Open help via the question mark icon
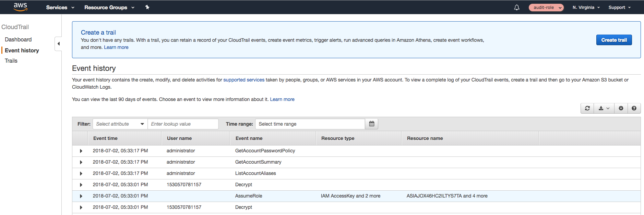This screenshot has width=644, height=215. click(x=634, y=108)
